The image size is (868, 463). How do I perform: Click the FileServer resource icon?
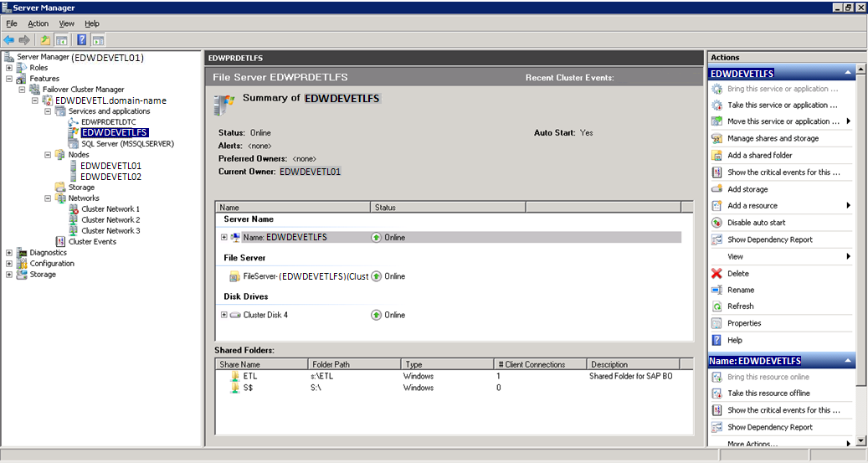tap(234, 276)
